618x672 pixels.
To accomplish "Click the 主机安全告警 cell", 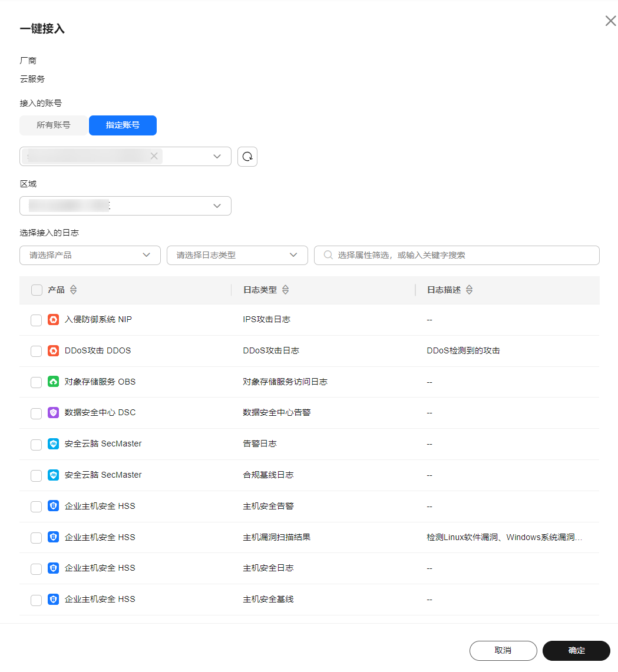I will 268,506.
